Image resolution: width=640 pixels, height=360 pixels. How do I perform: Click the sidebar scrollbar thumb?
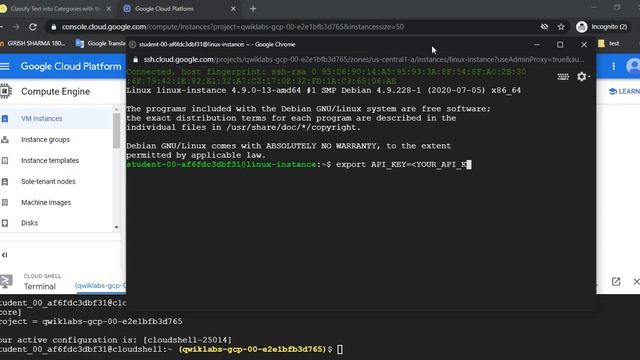(116, 131)
